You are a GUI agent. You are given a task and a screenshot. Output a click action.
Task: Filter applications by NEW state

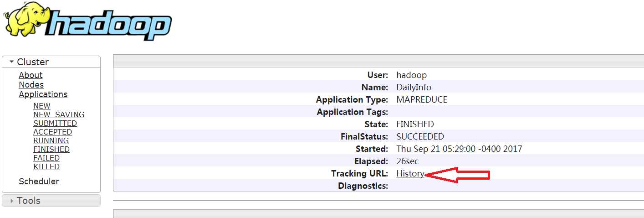[x=41, y=106]
